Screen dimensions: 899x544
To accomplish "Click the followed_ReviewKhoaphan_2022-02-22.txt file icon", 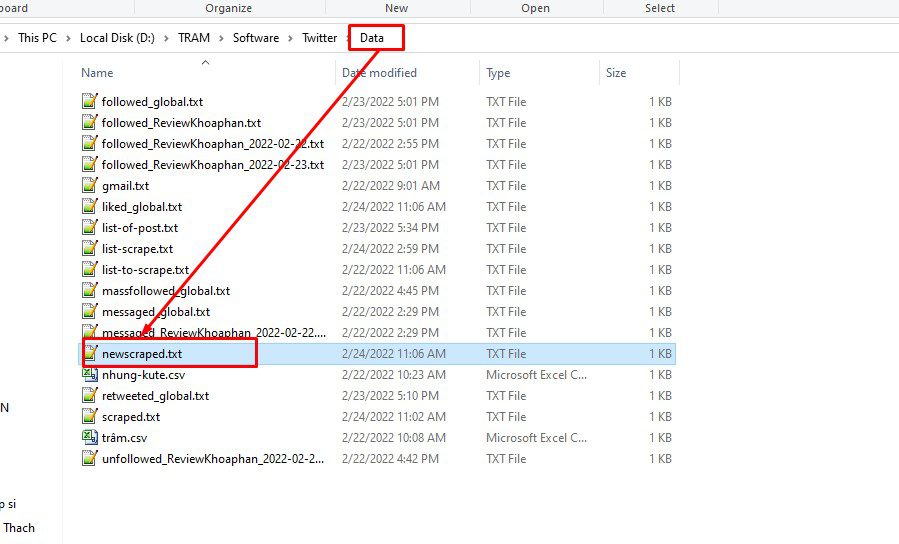I will pos(89,143).
